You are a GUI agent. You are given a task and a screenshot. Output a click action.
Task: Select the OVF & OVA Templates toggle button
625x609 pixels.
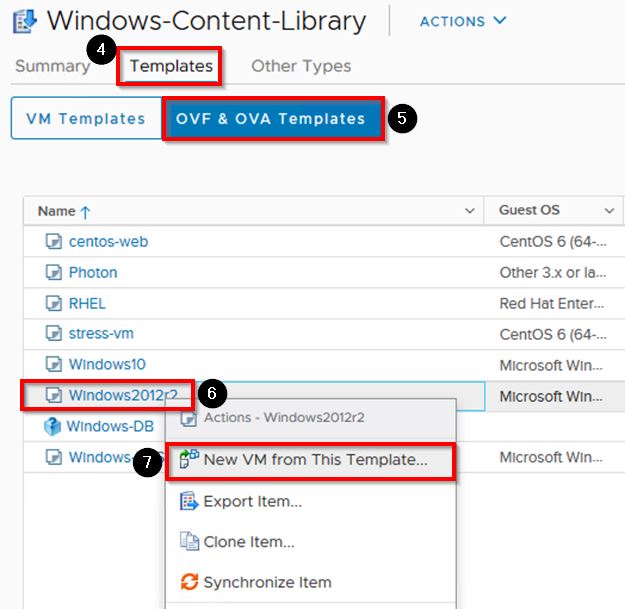pos(271,118)
